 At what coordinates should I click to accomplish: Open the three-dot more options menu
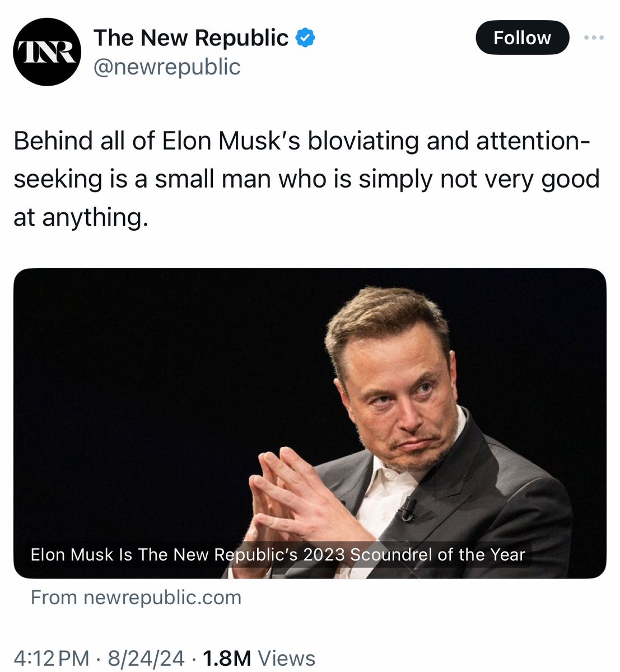[x=594, y=38]
